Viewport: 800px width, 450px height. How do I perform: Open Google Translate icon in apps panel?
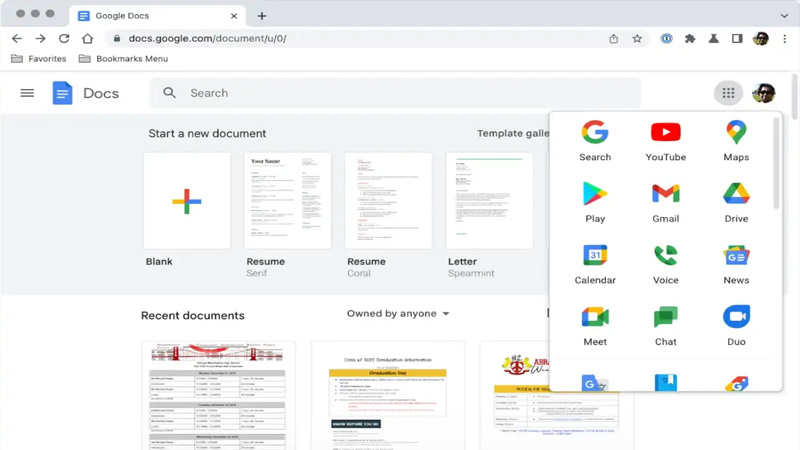tap(595, 383)
